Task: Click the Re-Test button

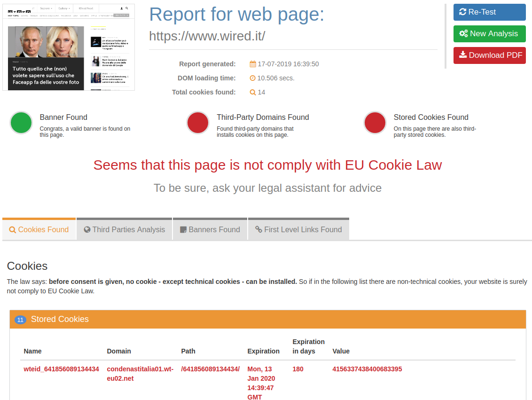Action: [489, 12]
